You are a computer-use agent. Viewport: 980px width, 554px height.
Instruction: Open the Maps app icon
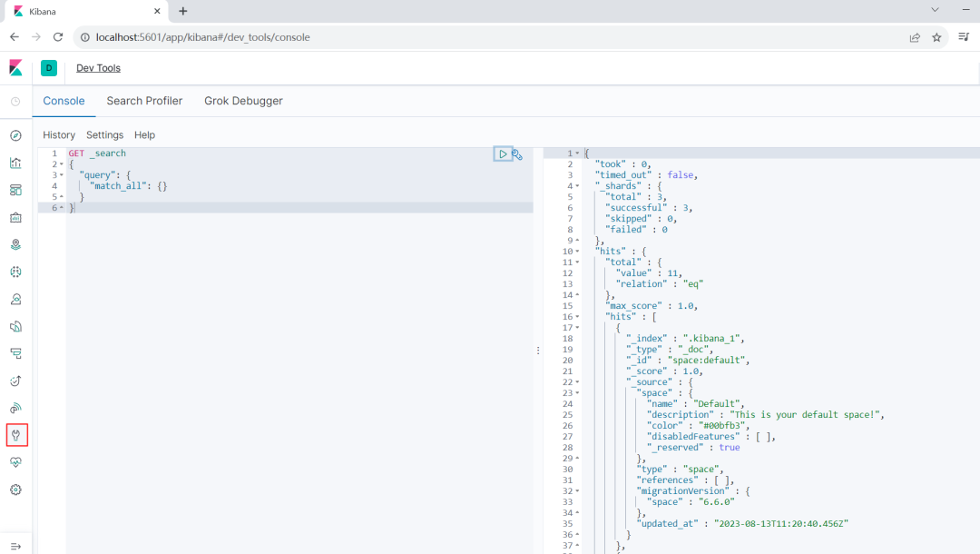15,244
